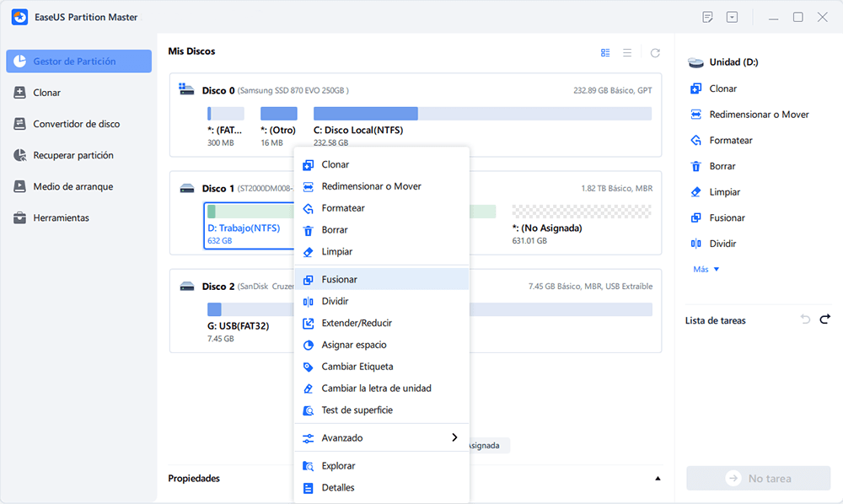
Task: Click the C: partition usage bar
Action: click(x=482, y=114)
